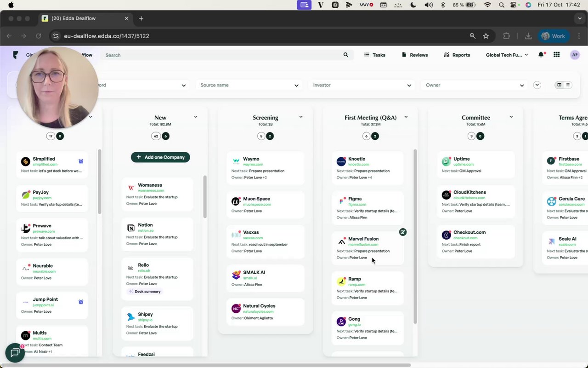Open the Reviews menu
This screenshot has width=588, height=368.
pyautogui.click(x=415, y=55)
